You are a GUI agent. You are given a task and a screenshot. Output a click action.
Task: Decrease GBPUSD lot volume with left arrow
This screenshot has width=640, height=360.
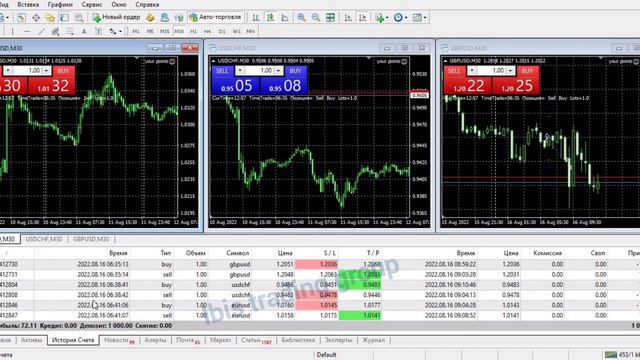(x=472, y=71)
